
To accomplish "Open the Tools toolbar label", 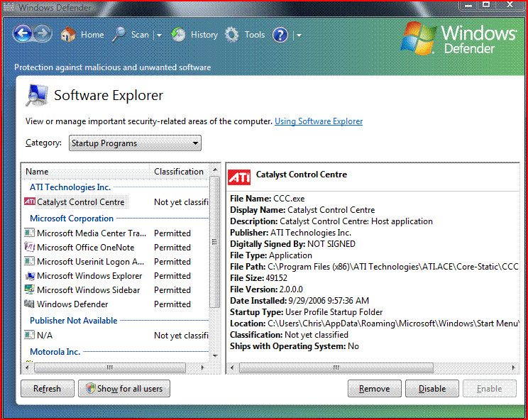I will [255, 35].
